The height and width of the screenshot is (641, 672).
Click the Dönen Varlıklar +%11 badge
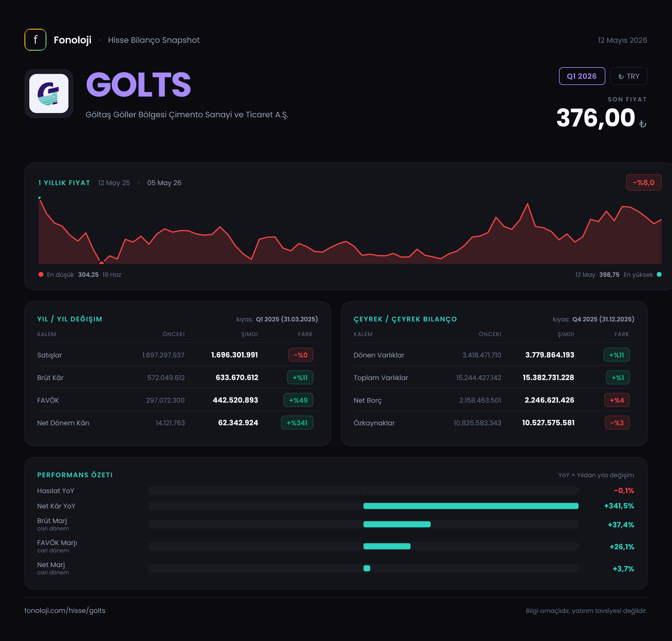617,355
